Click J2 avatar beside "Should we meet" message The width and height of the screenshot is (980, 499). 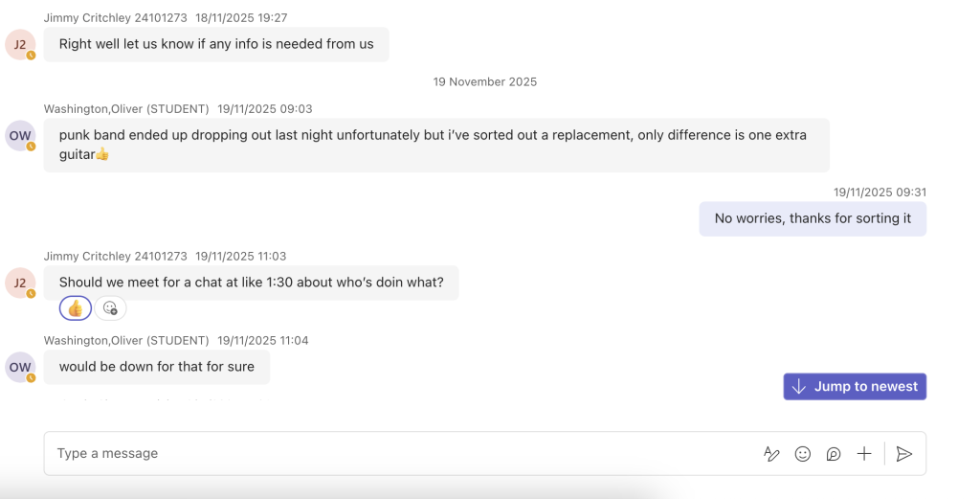(x=20, y=283)
